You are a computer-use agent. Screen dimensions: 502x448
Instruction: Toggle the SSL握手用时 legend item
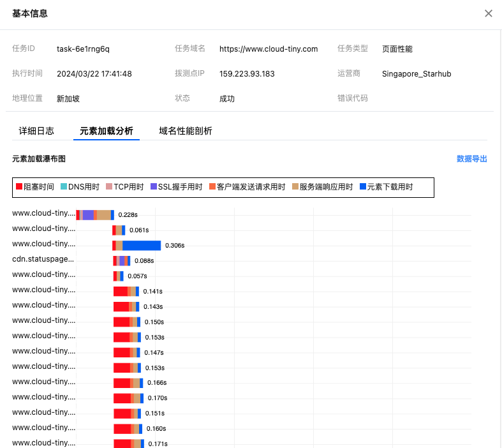[176, 187]
